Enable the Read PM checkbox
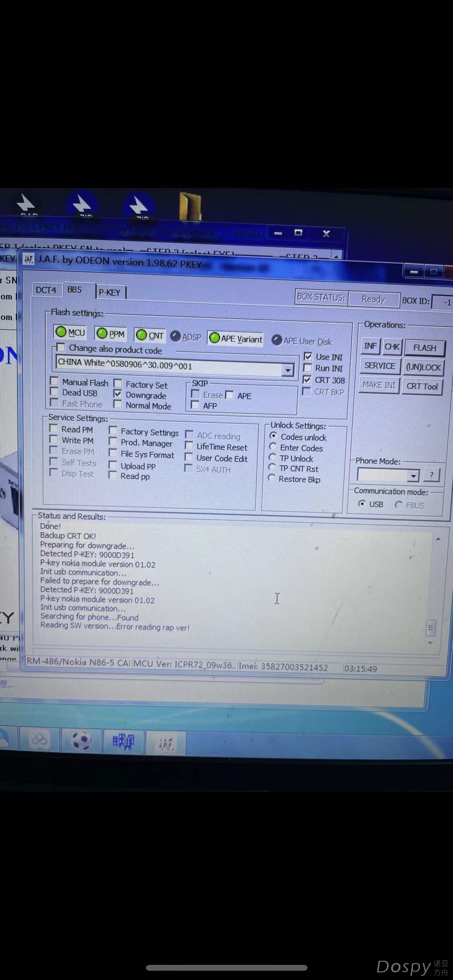453x980 pixels. 54,428
